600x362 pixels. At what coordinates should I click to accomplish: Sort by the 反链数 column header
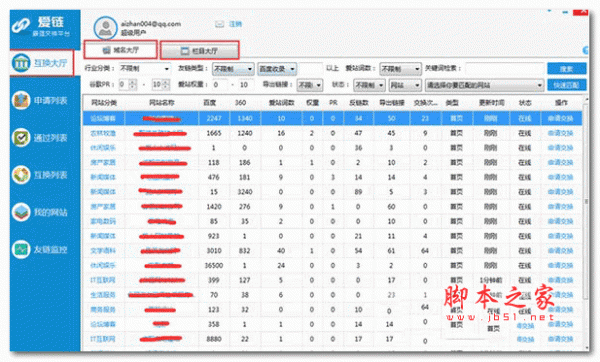[359, 103]
